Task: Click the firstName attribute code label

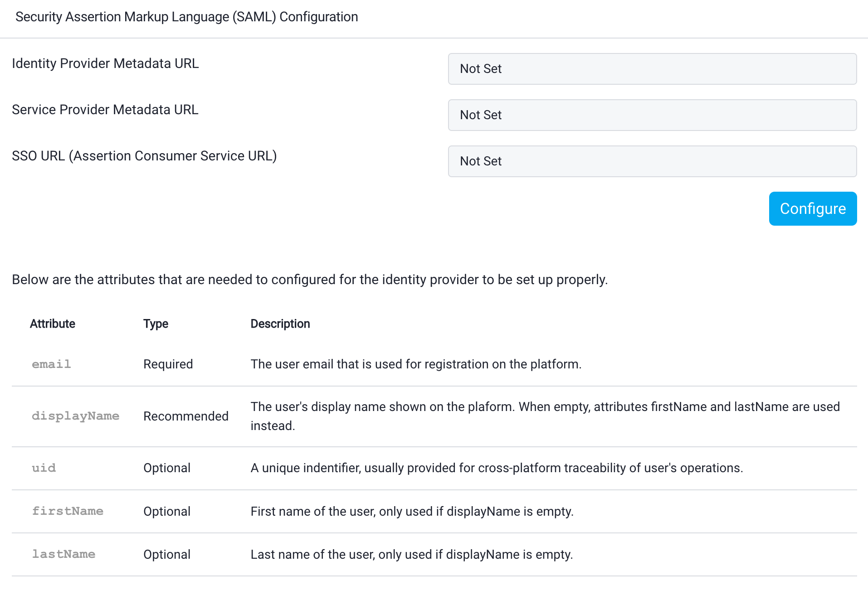Action: point(68,511)
